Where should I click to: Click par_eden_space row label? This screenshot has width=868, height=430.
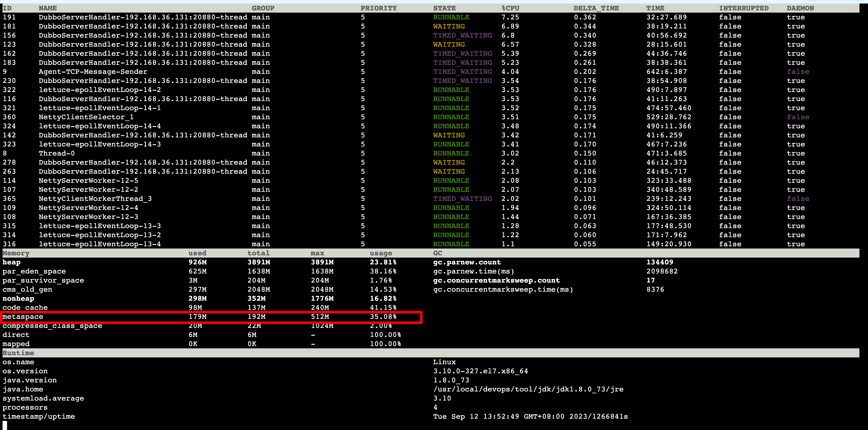34,271
